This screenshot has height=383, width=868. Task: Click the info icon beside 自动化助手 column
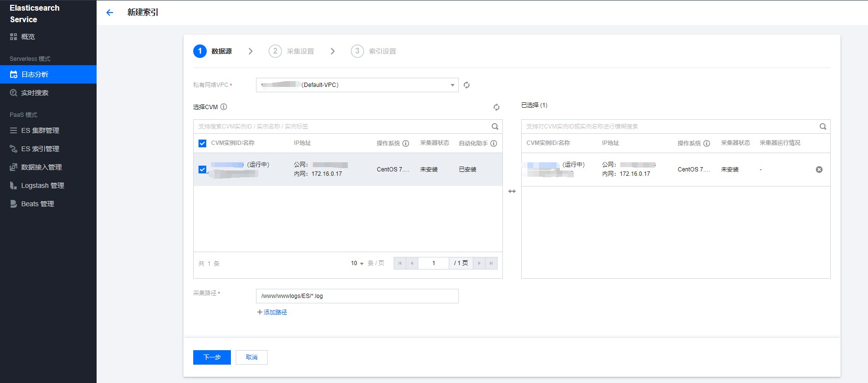494,143
